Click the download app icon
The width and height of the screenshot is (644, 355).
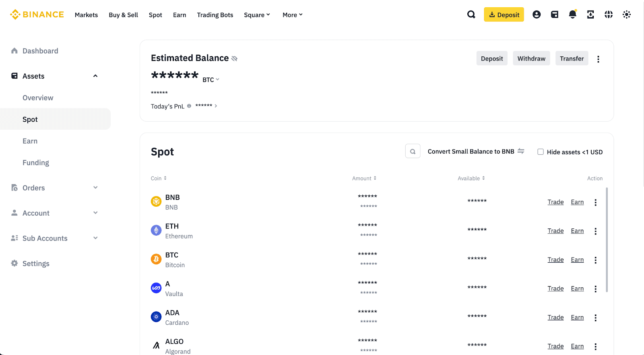590,15
